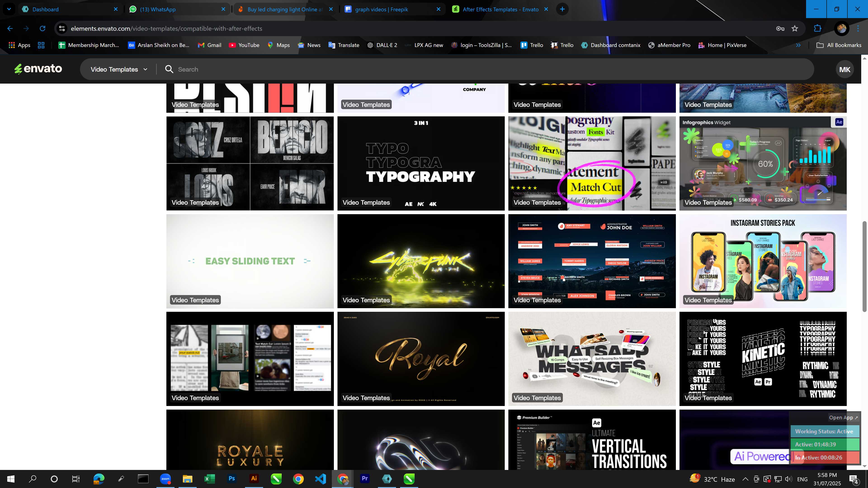Open the Cyberpunk template thumbnail
The height and width of the screenshot is (488, 868).
pyautogui.click(x=421, y=261)
